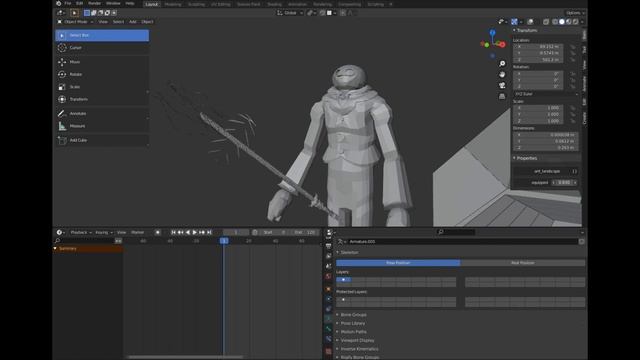Switch perspective/orthographic grid icon
The width and height of the screenshot is (640, 360).
tap(502, 96)
